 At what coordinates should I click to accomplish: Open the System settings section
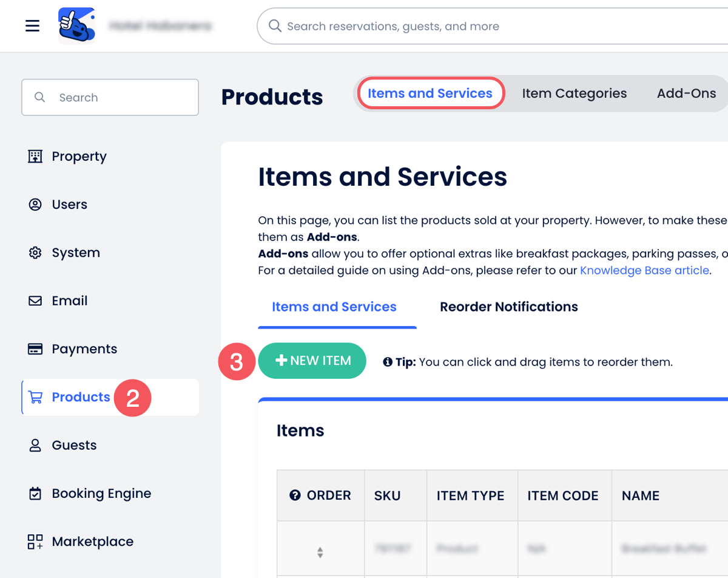point(76,253)
